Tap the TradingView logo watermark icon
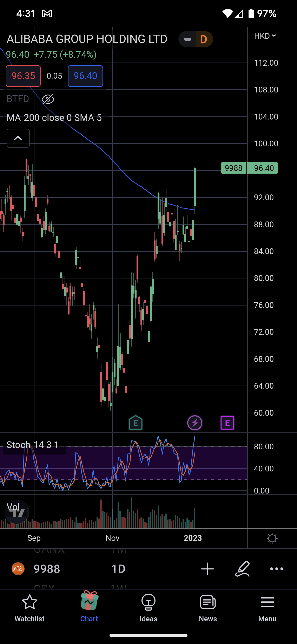 click(x=17, y=512)
